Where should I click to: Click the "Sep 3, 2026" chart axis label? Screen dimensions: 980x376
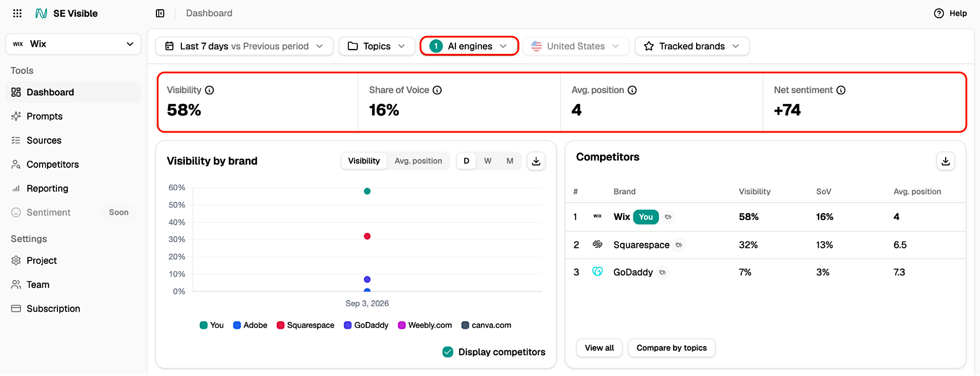(x=367, y=303)
